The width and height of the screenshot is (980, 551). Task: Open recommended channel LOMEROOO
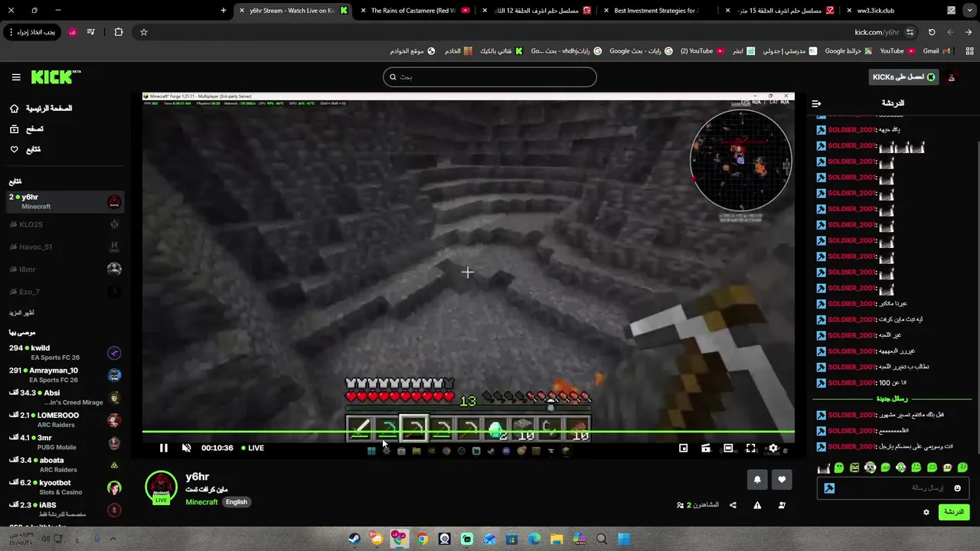tap(65, 420)
